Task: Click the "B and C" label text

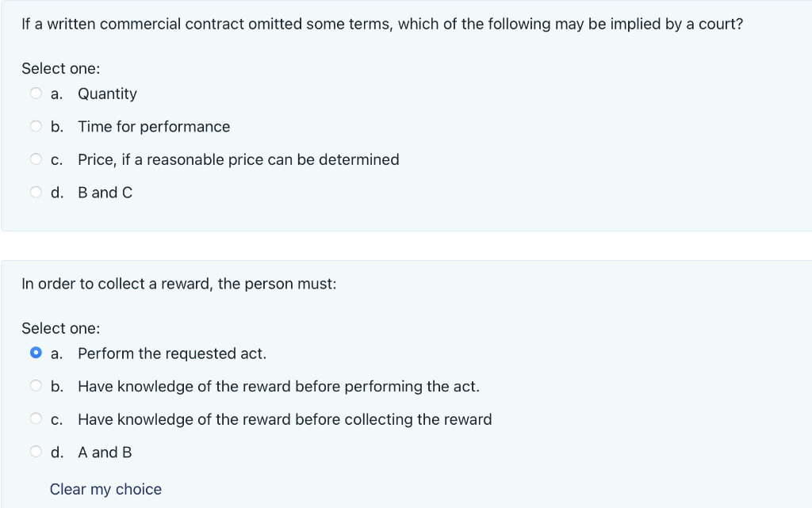Action: coord(105,192)
